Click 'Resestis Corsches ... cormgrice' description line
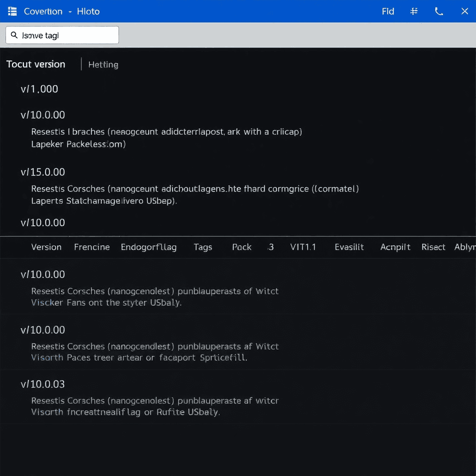476x476 pixels. [195, 189]
